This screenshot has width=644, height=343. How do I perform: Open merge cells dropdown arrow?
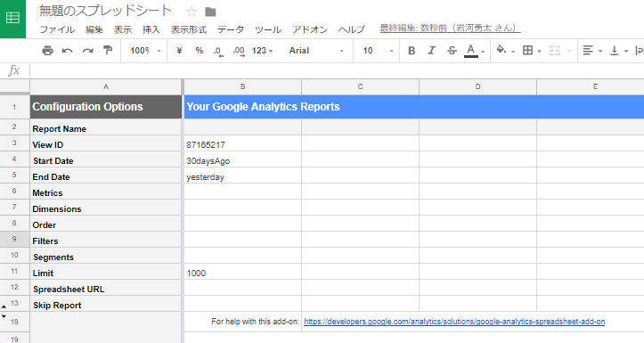[569, 51]
